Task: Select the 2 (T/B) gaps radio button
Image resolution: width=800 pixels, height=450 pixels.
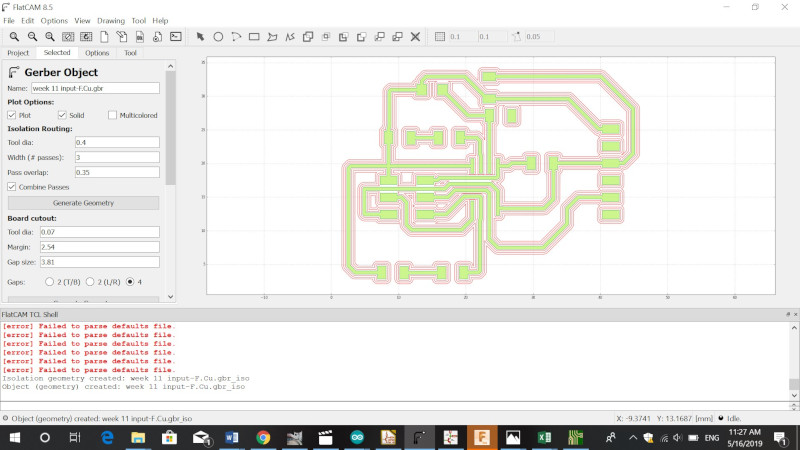Action: click(x=49, y=282)
